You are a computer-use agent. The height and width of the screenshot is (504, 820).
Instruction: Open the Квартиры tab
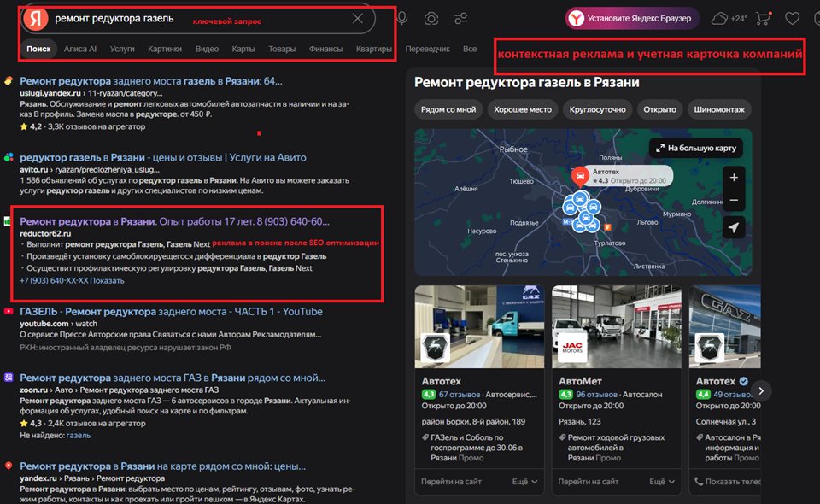coord(374,49)
